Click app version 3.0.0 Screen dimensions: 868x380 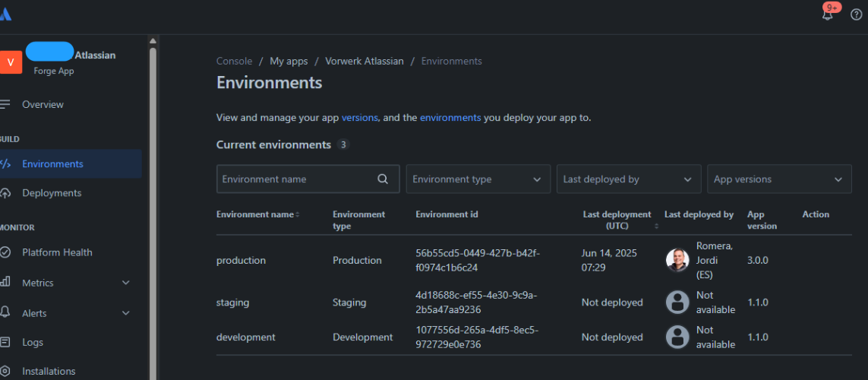(x=757, y=260)
